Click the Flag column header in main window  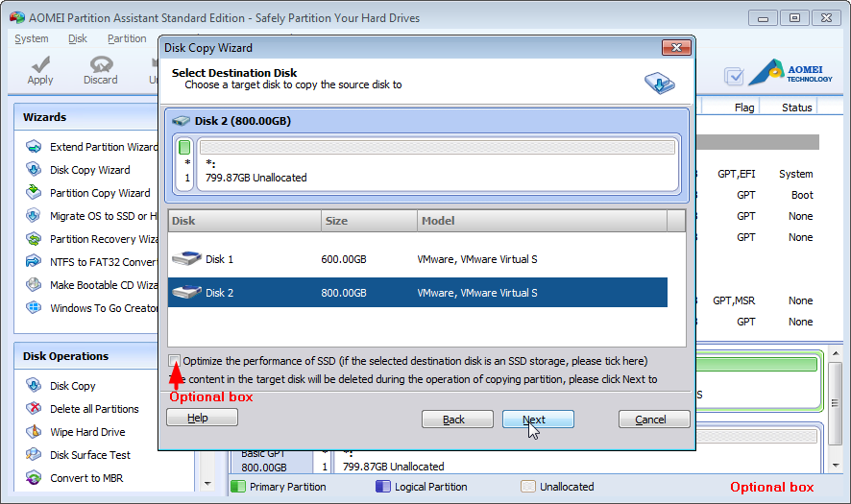tap(744, 108)
